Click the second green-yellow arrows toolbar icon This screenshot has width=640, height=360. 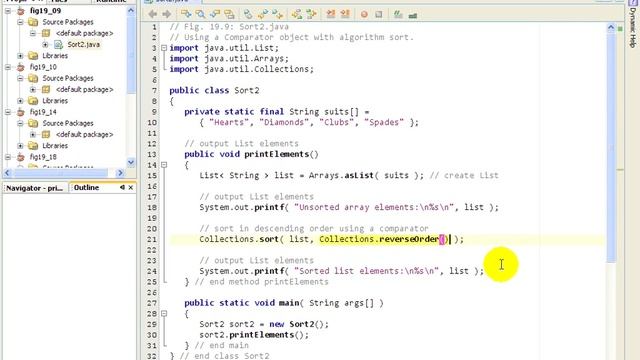click(311, 15)
